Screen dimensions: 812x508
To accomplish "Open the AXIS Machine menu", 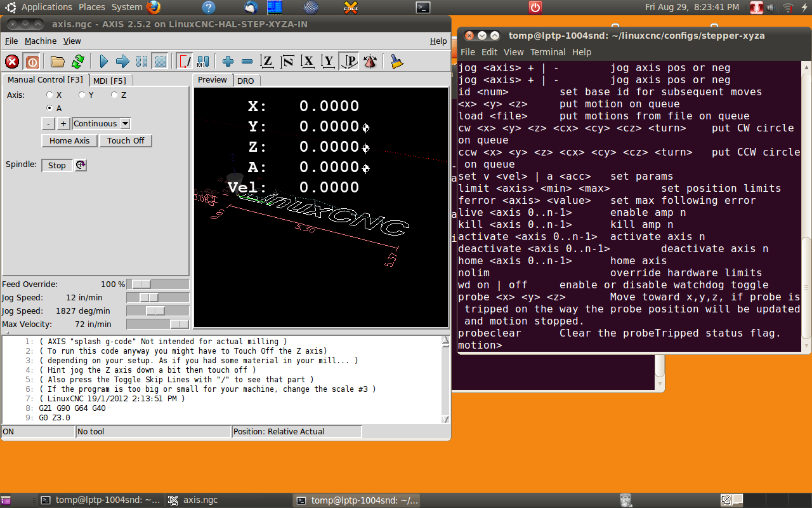I will [x=41, y=41].
